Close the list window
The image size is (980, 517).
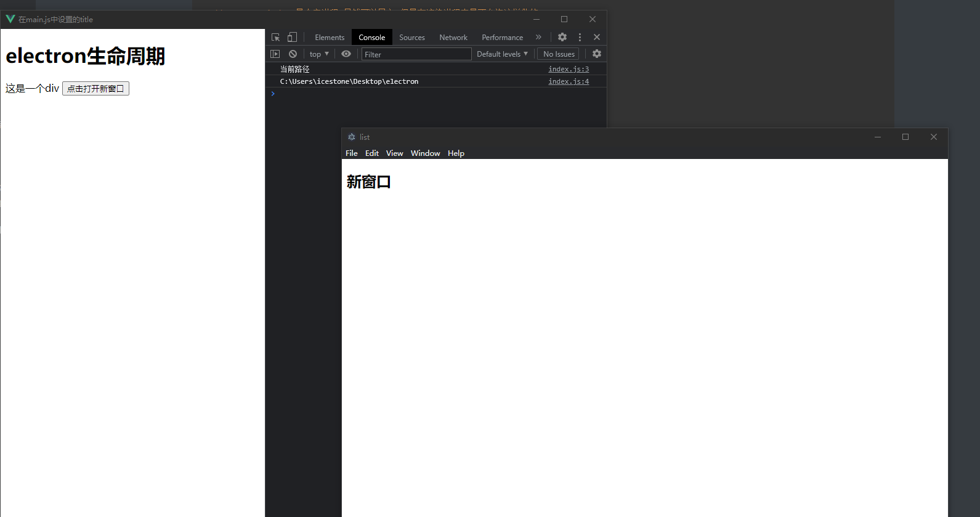coord(934,137)
